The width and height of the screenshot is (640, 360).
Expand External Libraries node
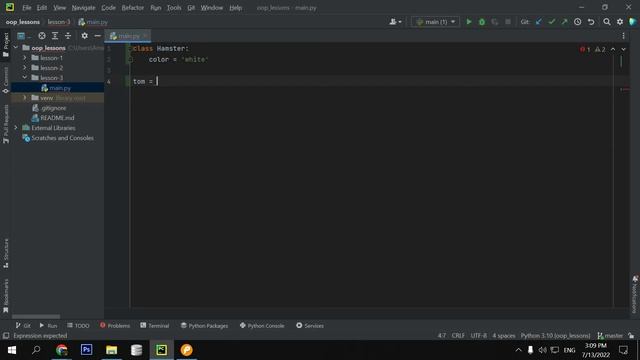click(x=16, y=128)
